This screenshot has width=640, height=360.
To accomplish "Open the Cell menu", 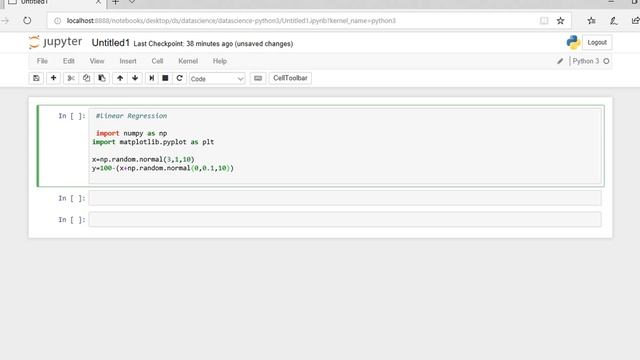I will pyautogui.click(x=157, y=61).
